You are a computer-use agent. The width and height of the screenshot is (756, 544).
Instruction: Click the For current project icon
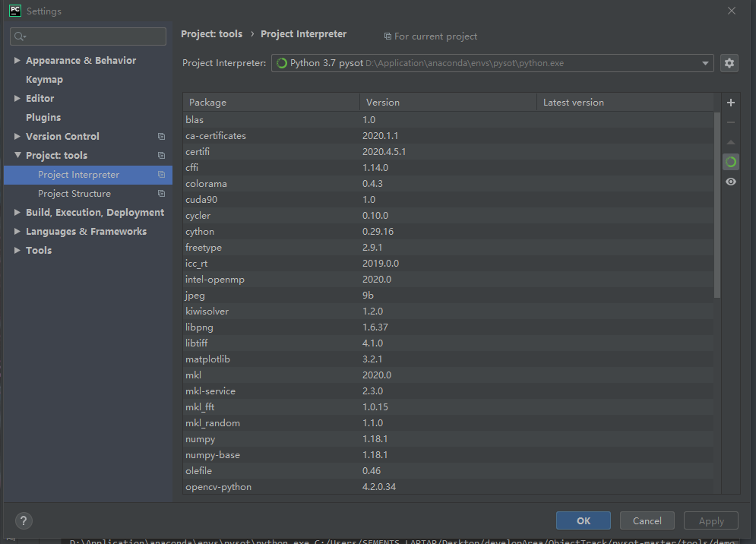pos(387,36)
